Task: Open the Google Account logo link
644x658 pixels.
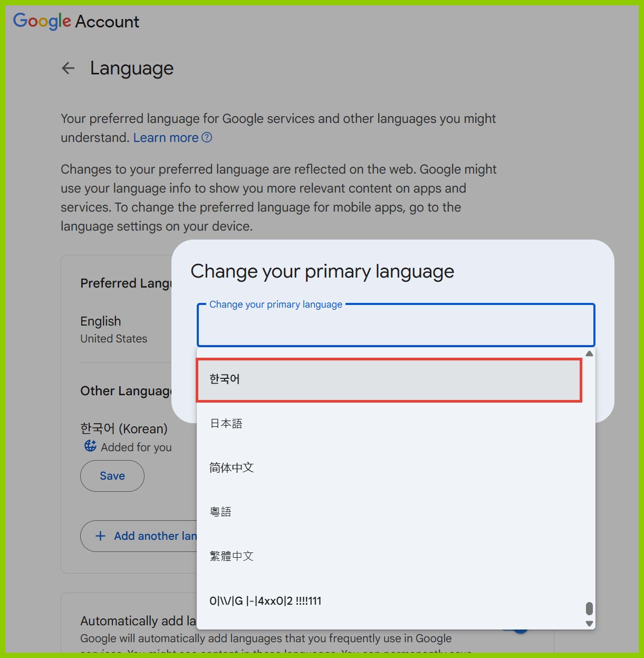Action: coord(76,21)
